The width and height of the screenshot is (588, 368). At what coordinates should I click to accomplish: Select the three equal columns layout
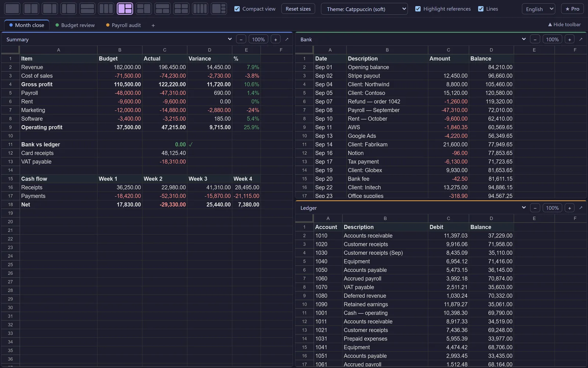[106, 8]
